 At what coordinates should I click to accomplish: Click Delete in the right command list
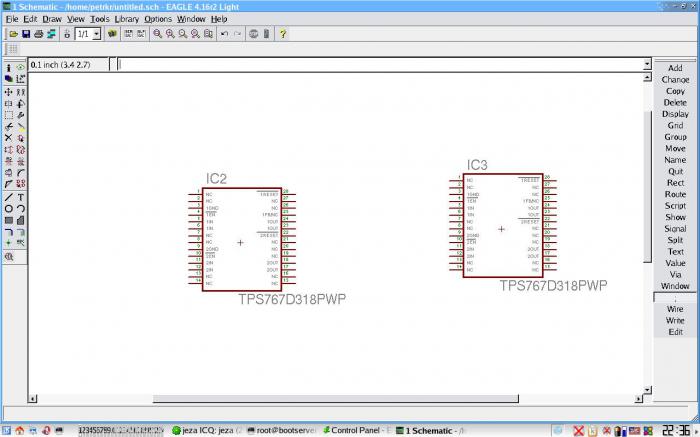(675, 103)
